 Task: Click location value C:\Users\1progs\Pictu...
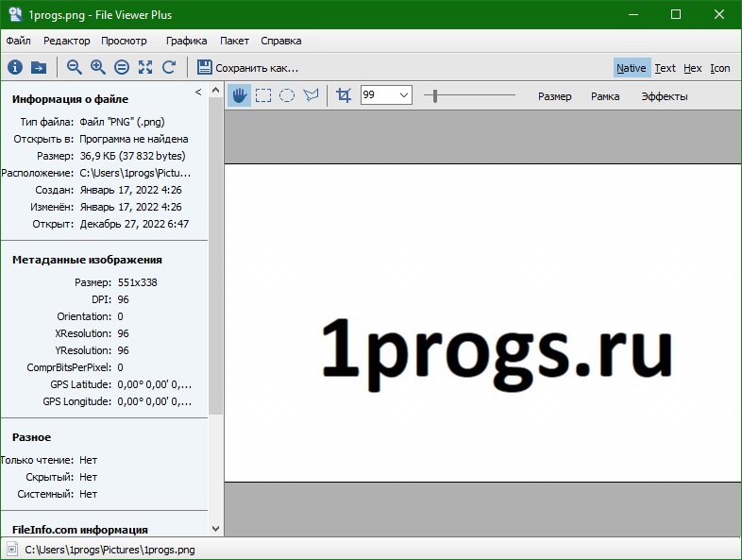coord(135,173)
